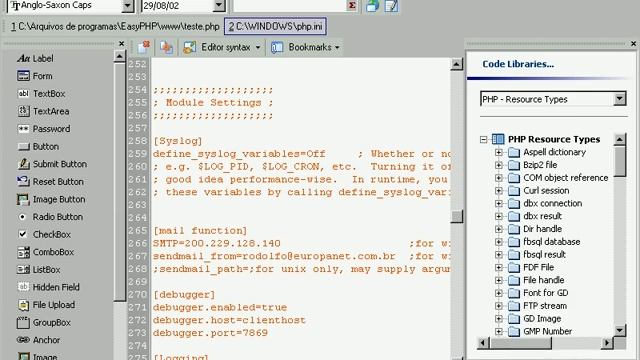Add a ListBox control
This screenshot has width=640, height=360.
click(x=39, y=269)
